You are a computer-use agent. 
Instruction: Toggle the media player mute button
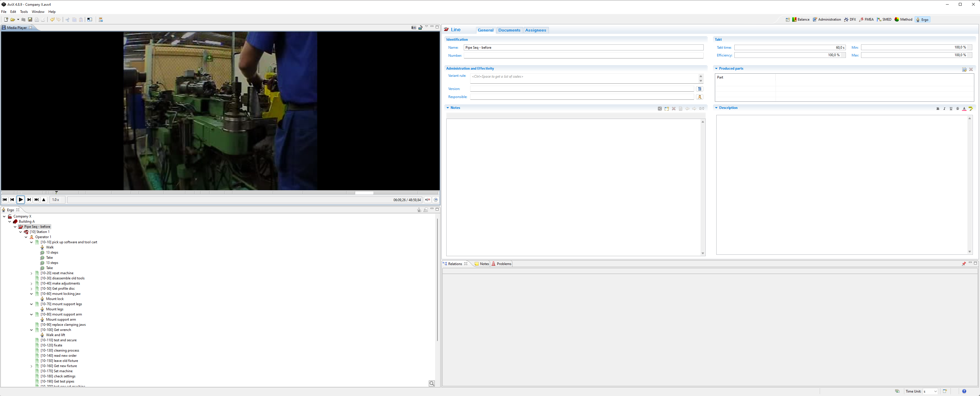coord(428,200)
